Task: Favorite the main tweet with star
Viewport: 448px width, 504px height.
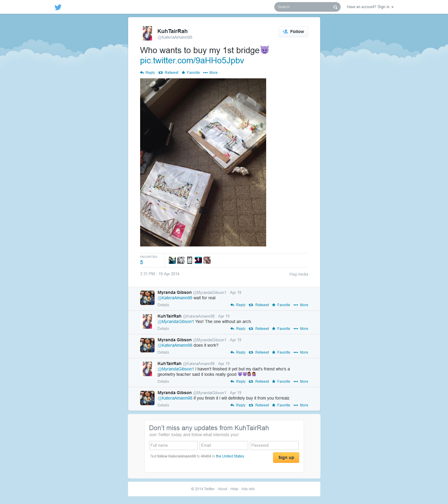Action: (x=191, y=73)
